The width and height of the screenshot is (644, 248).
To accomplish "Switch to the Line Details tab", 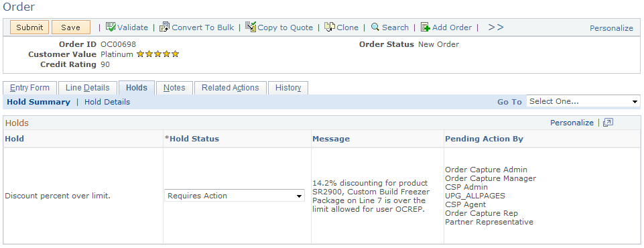I will (x=88, y=88).
